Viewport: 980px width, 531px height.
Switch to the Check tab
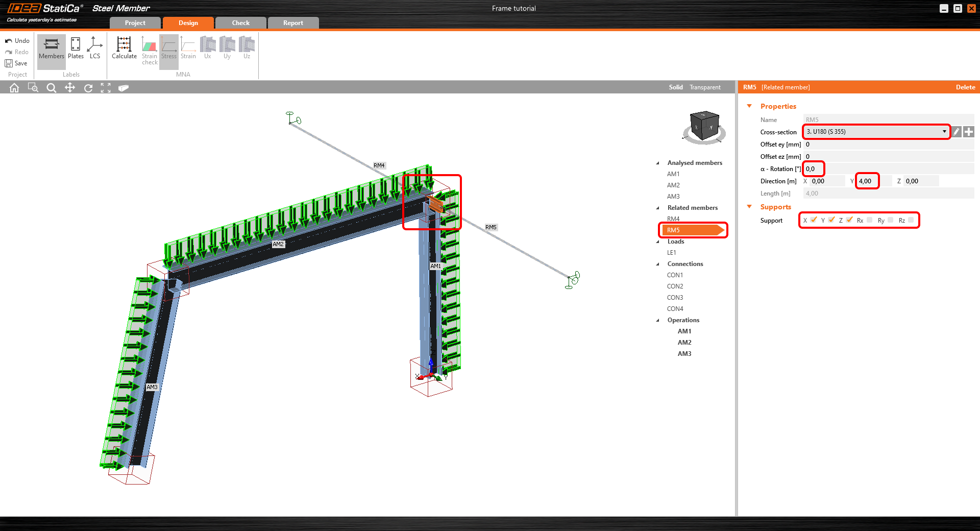point(240,23)
